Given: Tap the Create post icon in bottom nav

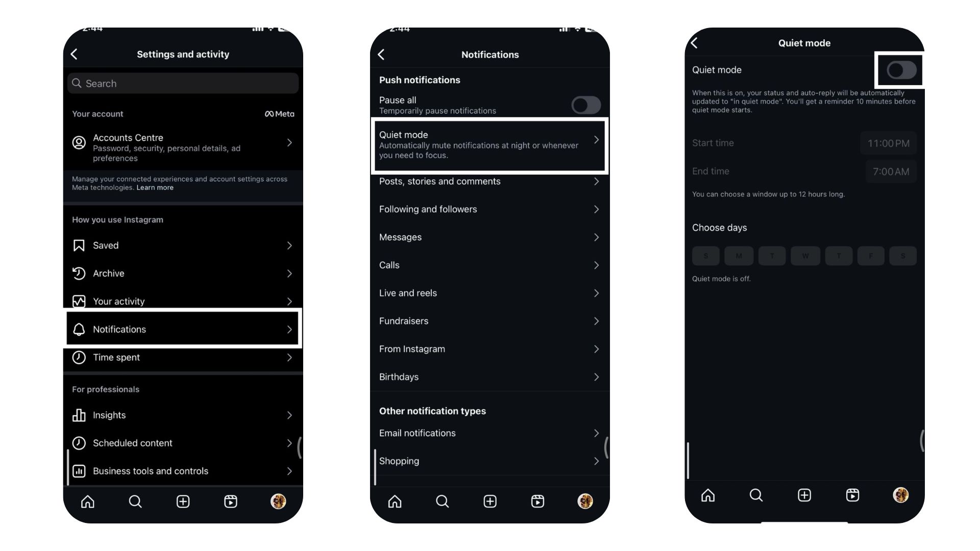Looking at the screenshot, I should 182,500.
